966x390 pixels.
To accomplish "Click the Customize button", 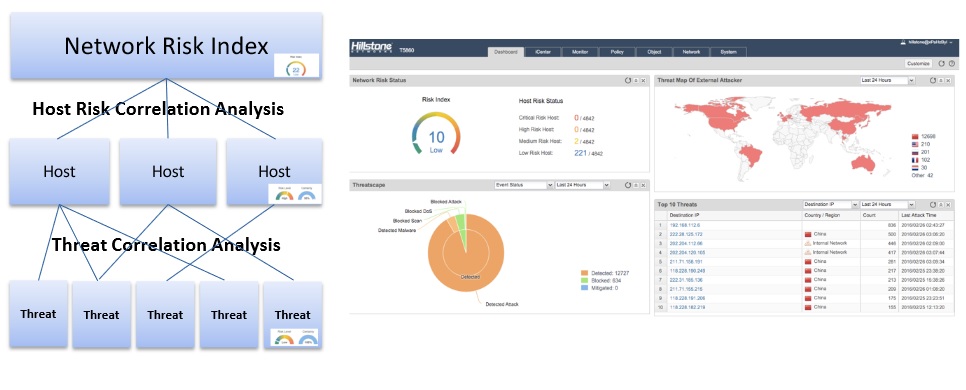I will click(919, 63).
